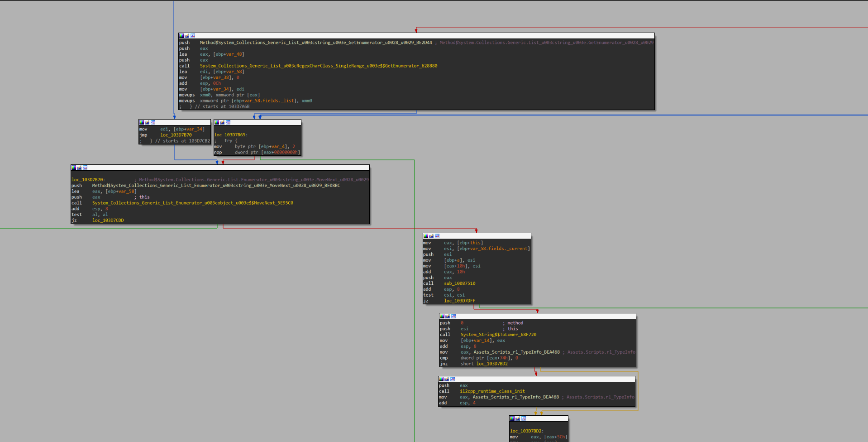This screenshot has height=442, width=868.
Task: Follow jz target loc_103D7DFF
Action: click(460, 301)
